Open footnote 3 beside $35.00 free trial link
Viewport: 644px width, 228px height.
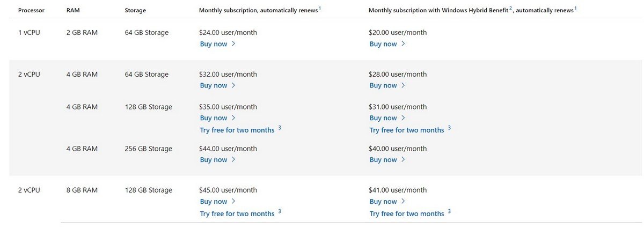coord(280,128)
